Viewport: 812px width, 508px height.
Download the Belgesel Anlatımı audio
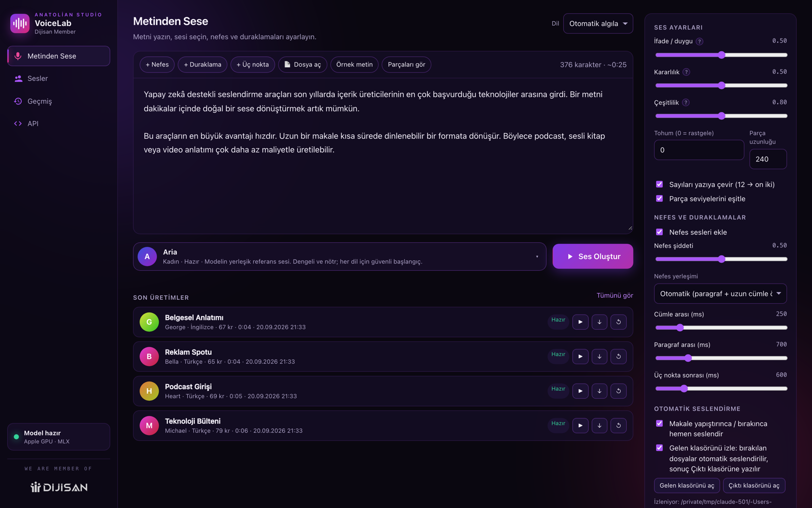(x=599, y=322)
